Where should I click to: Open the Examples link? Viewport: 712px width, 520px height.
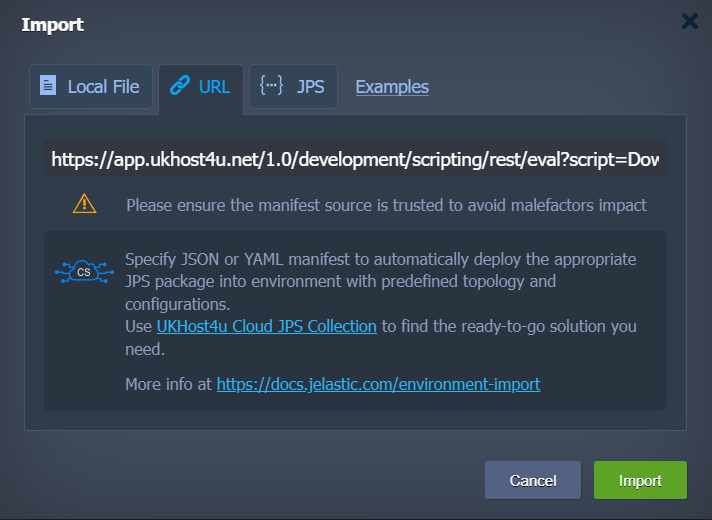click(392, 87)
